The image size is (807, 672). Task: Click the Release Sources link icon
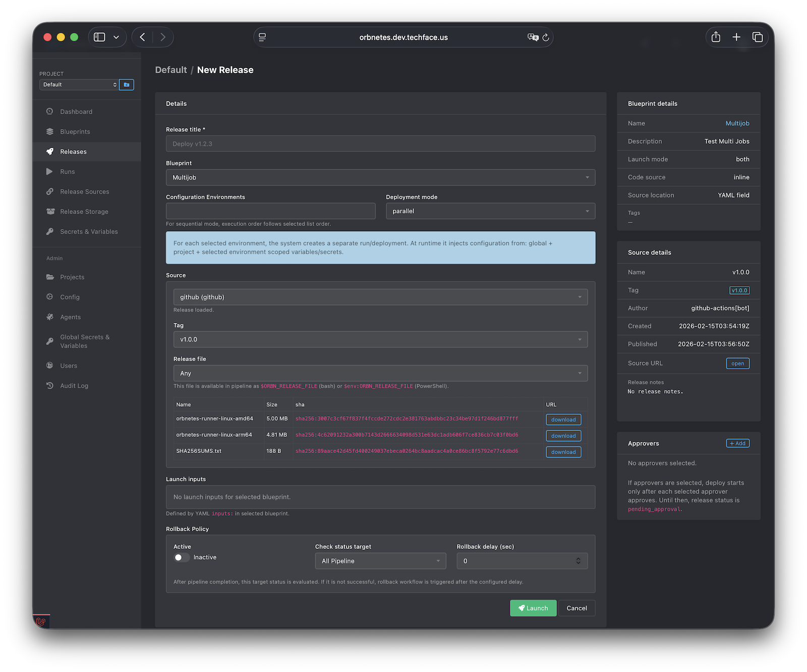point(50,192)
